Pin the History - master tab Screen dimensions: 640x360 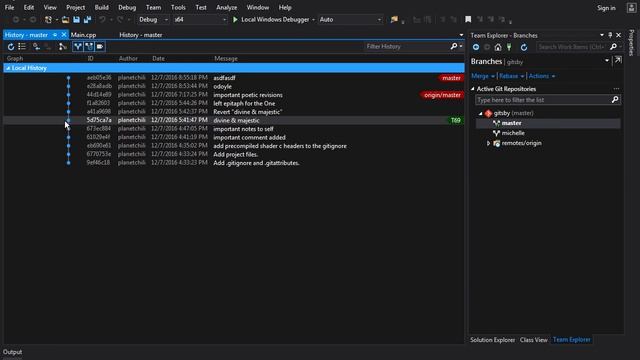(x=55, y=35)
